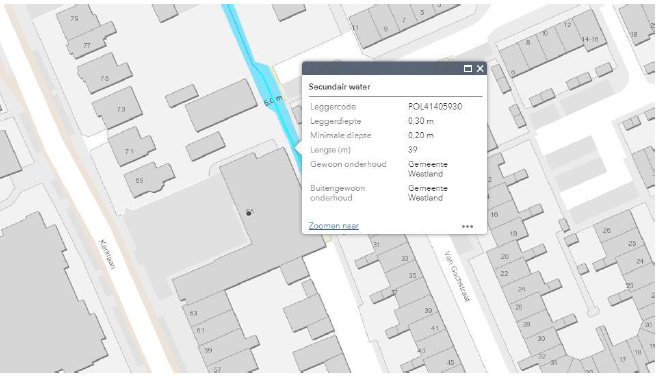Open the popup's three-dot more options menu
Screen dimensions: 665x377
pos(467,226)
